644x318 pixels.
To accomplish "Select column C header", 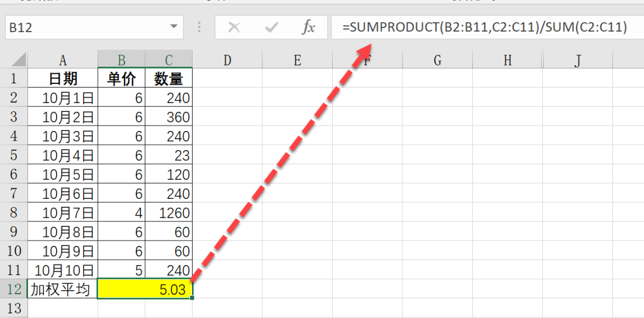I will (169, 60).
